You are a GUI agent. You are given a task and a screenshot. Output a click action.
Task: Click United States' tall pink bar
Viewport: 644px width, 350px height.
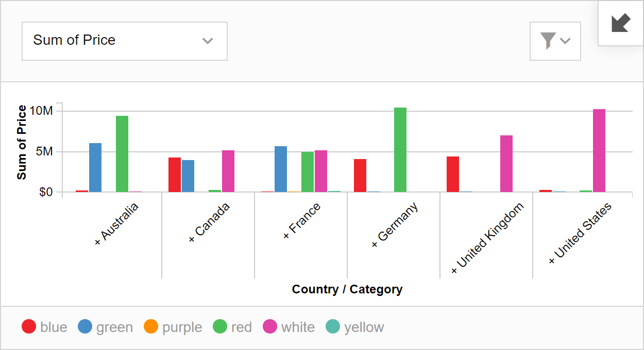coord(599,150)
